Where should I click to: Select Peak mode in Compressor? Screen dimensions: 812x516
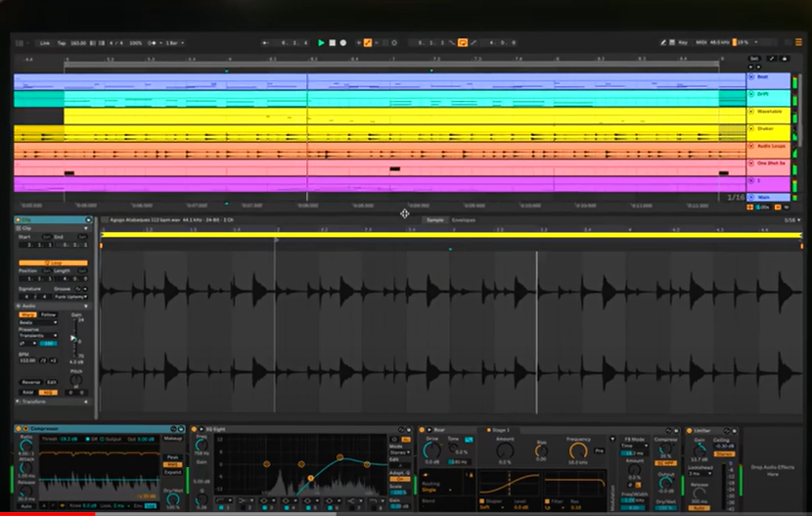pos(172,457)
